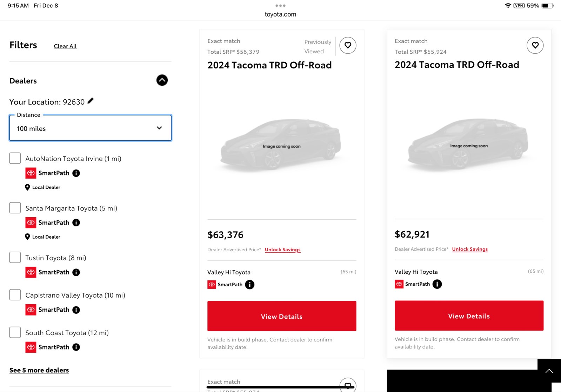Open SmartPath info for South Coast Toyota

point(76,347)
